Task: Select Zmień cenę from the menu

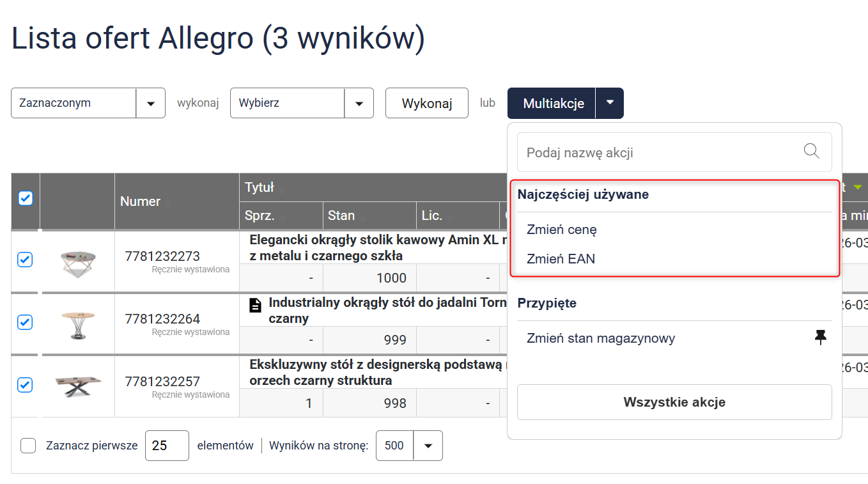Action: [x=562, y=229]
